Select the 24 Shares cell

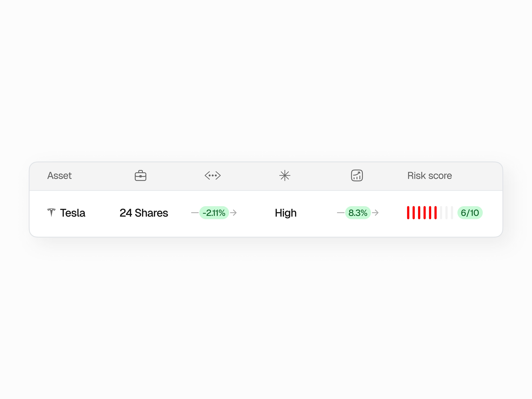pos(144,213)
